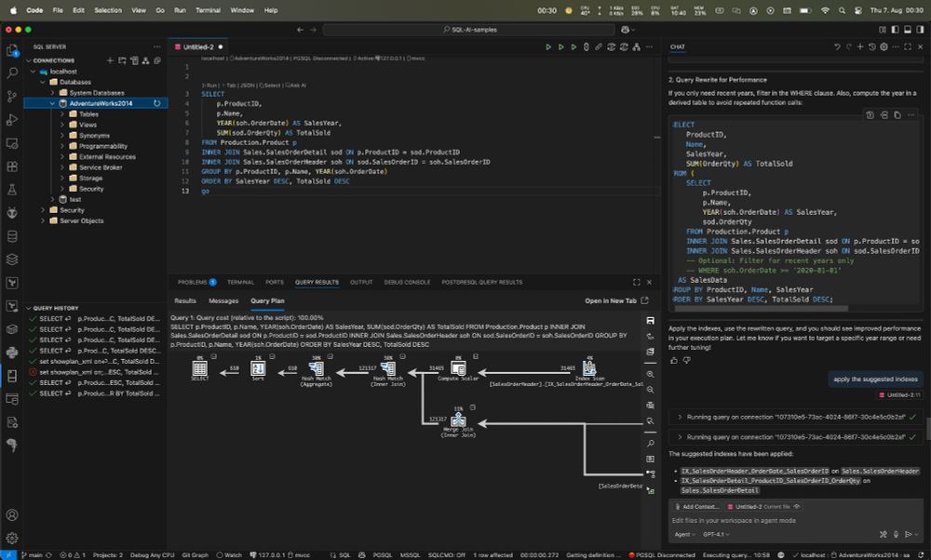This screenshot has height=560, width=931.
Task: Open the Source Control view
Action: tap(12, 97)
